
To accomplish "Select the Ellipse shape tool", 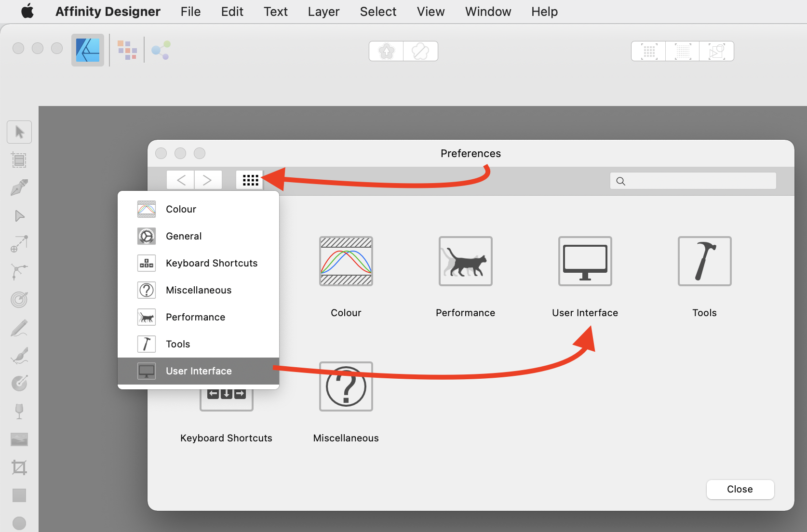I will [19, 523].
